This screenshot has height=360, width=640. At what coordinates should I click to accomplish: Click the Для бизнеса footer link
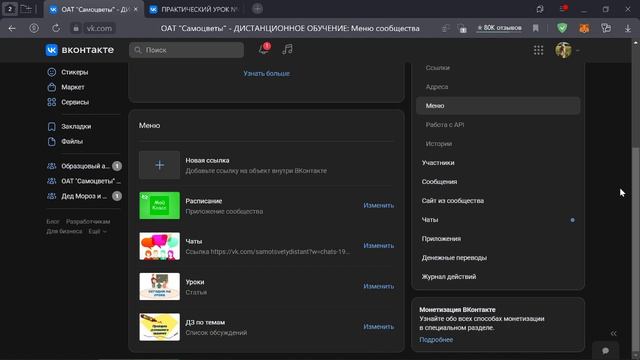pos(64,231)
